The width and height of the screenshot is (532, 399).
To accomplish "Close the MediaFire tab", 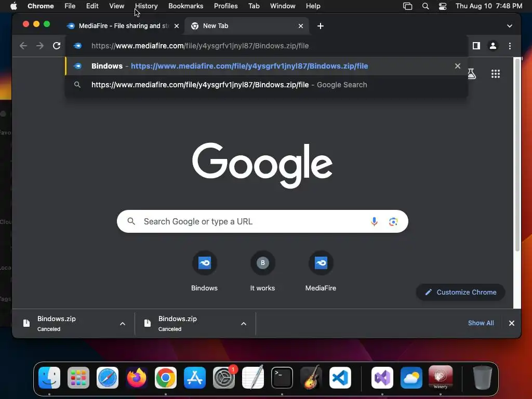I will [177, 26].
